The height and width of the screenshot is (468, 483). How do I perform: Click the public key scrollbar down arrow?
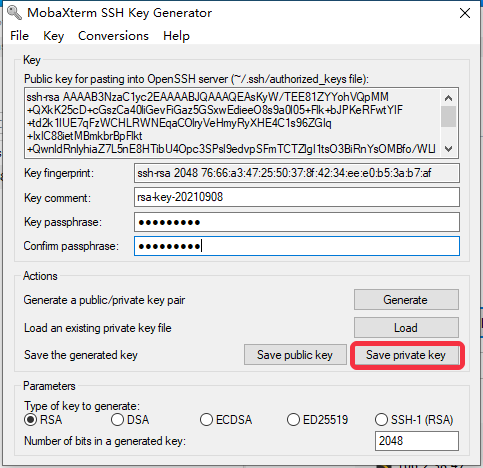click(449, 149)
